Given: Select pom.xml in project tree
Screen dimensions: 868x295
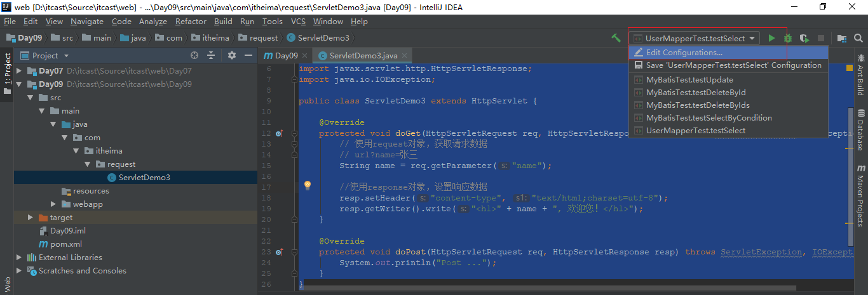Looking at the screenshot, I should 66,244.
